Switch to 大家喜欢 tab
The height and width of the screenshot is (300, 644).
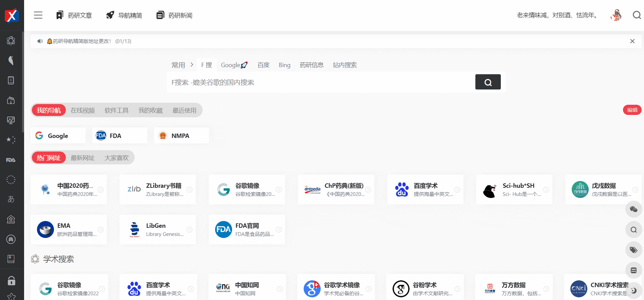tap(116, 158)
